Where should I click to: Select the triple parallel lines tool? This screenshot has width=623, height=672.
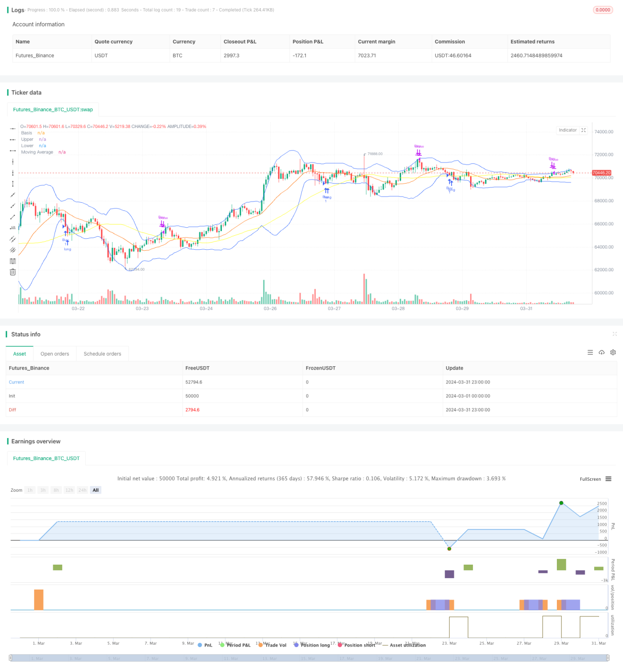(13, 250)
